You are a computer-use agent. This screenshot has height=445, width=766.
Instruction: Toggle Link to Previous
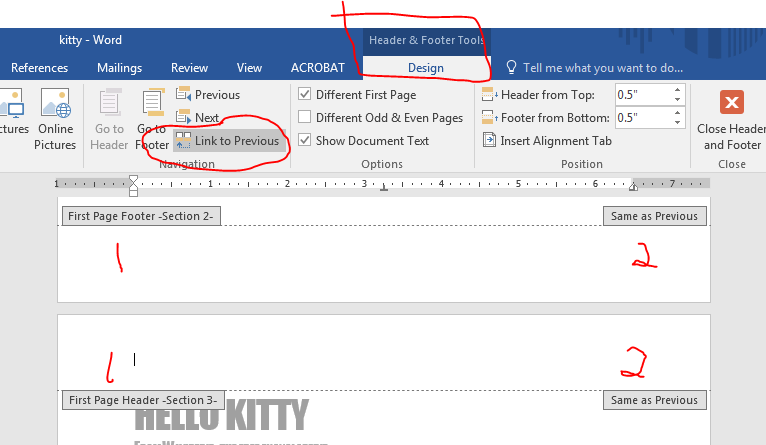(x=227, y=141)
